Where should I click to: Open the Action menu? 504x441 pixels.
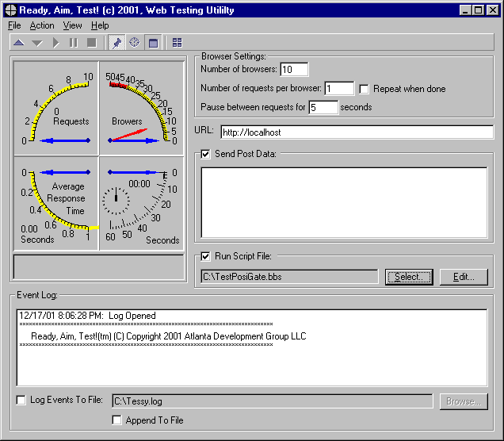[x=42, y=25]
